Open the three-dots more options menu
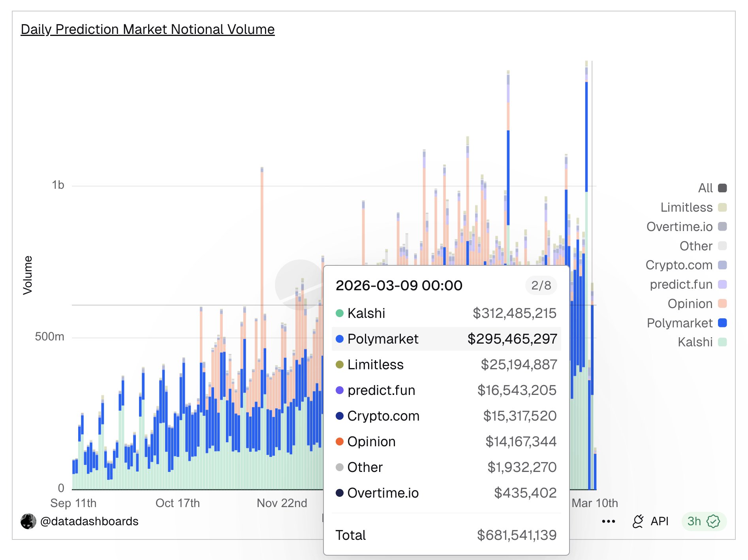 (608, 522)
